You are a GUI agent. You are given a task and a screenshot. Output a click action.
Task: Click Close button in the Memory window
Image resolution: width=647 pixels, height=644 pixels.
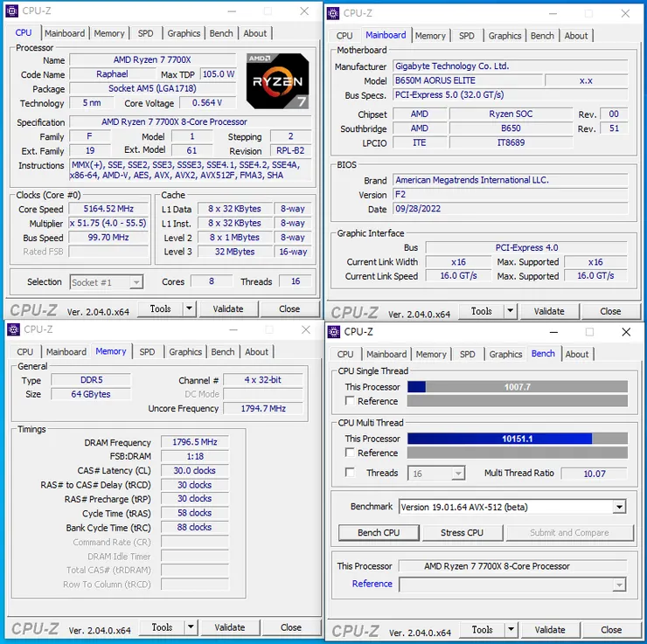[x=291, y=627]
